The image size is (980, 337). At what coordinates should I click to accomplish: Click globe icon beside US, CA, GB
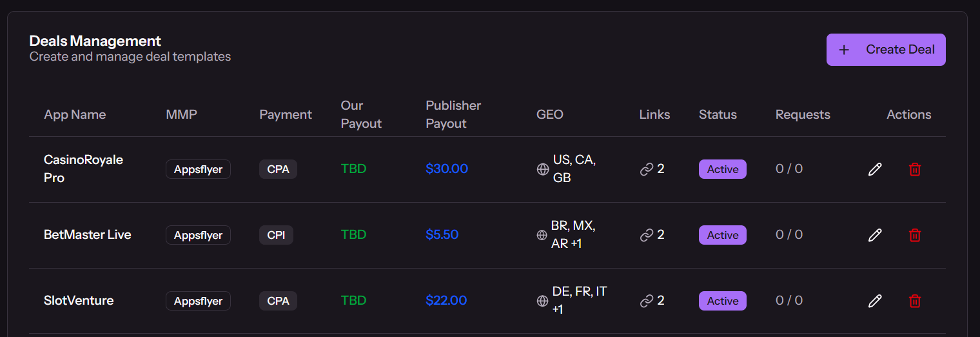point(543,169)
